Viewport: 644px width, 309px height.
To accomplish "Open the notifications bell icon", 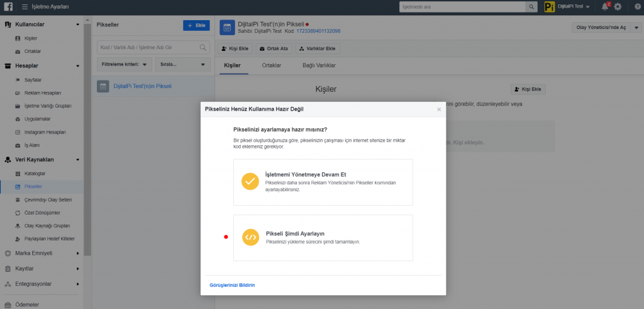I will coord(604,6).
